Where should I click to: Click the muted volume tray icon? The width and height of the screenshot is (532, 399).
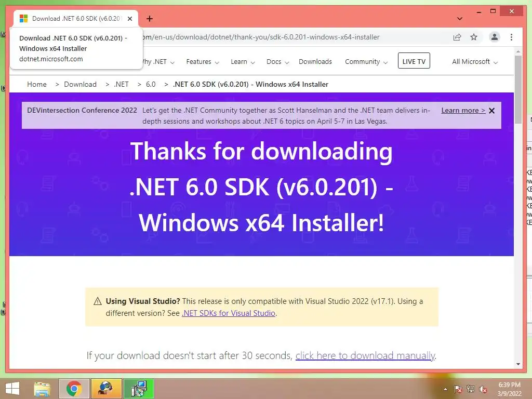click(483, 389)
